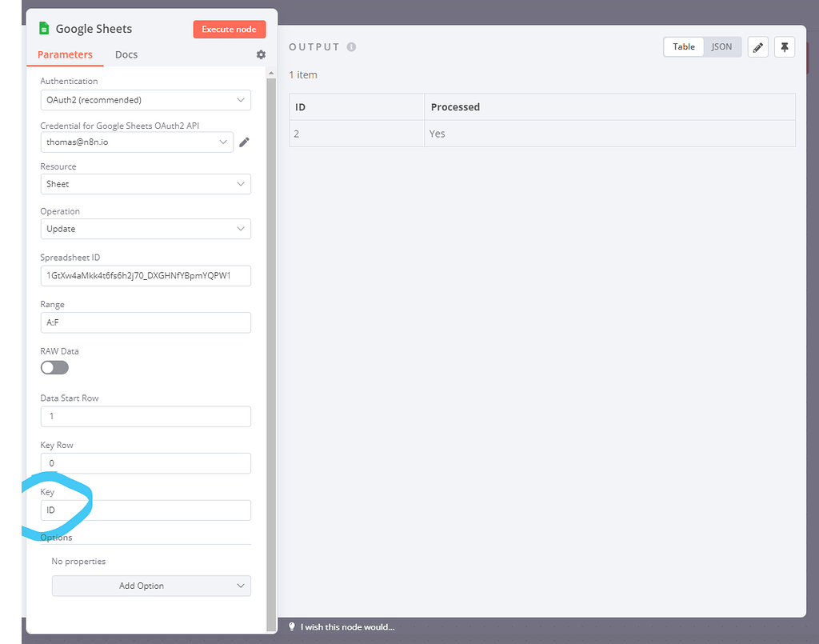This screenshot has height=644, width=819.
Task: Expand the Resource dropdown
Action: click(x=146, y=184)
